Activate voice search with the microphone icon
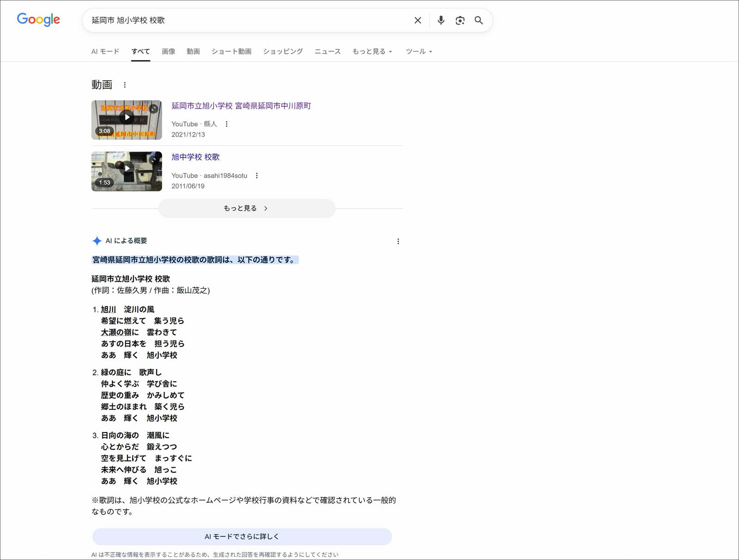Image resolution: width=739 pixels, height=560 pixels. (x=440, y=20)
